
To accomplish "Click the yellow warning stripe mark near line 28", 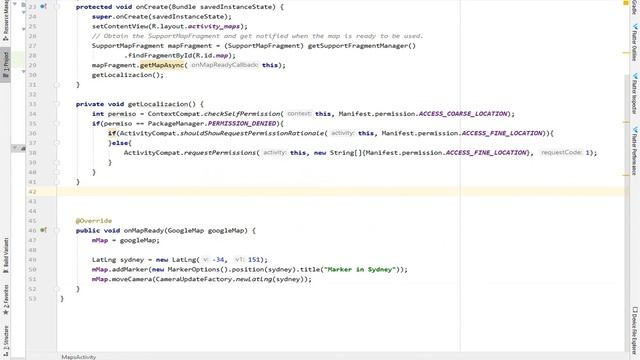I will (x=626, y=53).
